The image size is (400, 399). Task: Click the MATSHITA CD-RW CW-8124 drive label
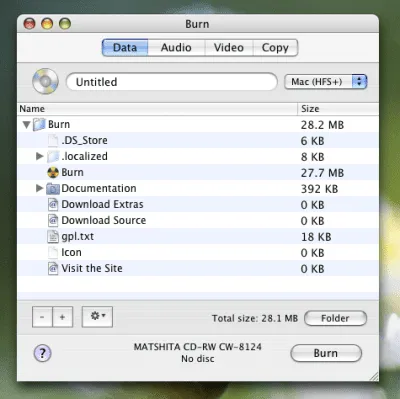pos(198,347)
